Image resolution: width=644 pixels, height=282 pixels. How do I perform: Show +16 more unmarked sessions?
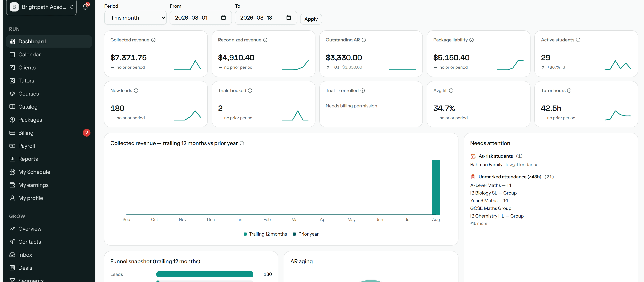tap(479, 223)
